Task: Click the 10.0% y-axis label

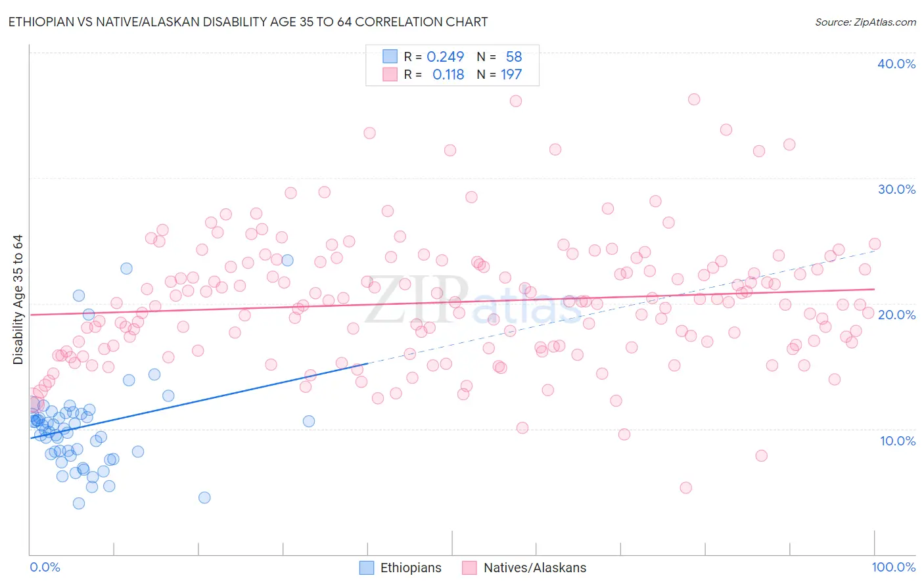Action: click(898, 441)
